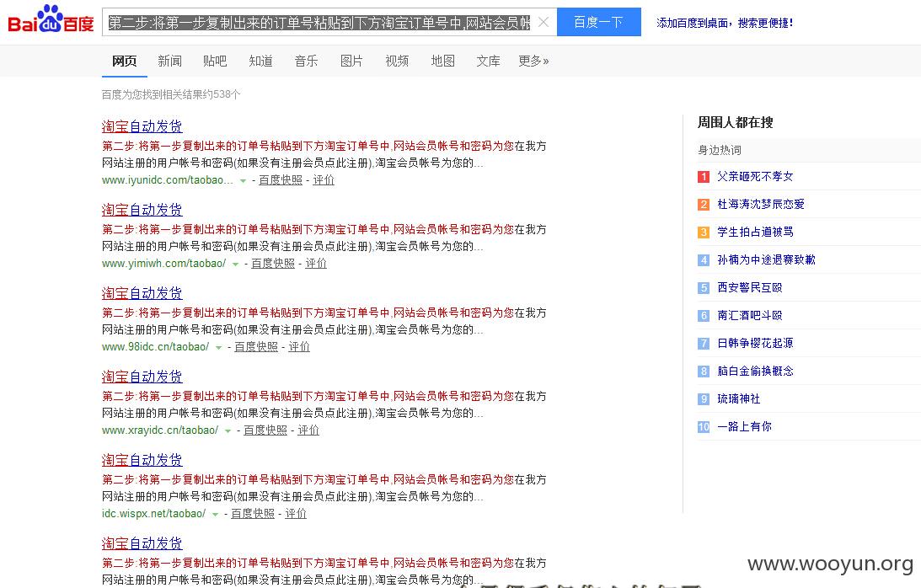Open the 文库 tab
This screenshot has height=588, width=921.
tap(488, 61)
